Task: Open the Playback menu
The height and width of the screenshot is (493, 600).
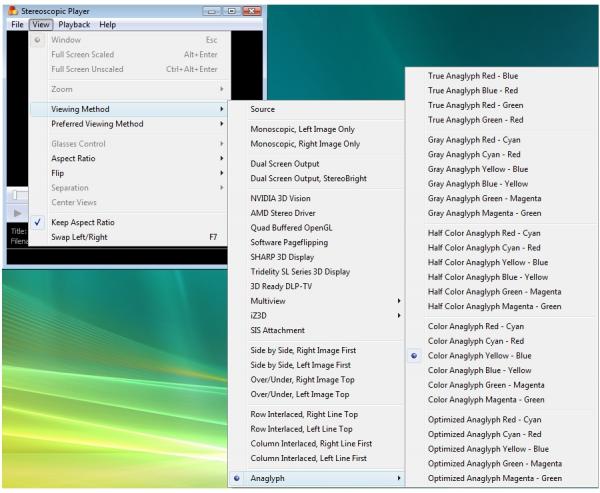Action: [74, 24]
